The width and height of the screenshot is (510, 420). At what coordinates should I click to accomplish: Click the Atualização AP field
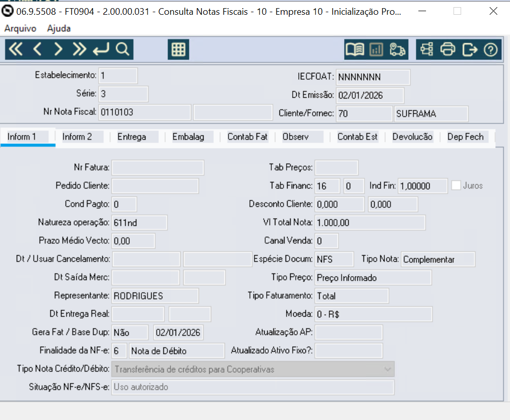pos(349,333)
